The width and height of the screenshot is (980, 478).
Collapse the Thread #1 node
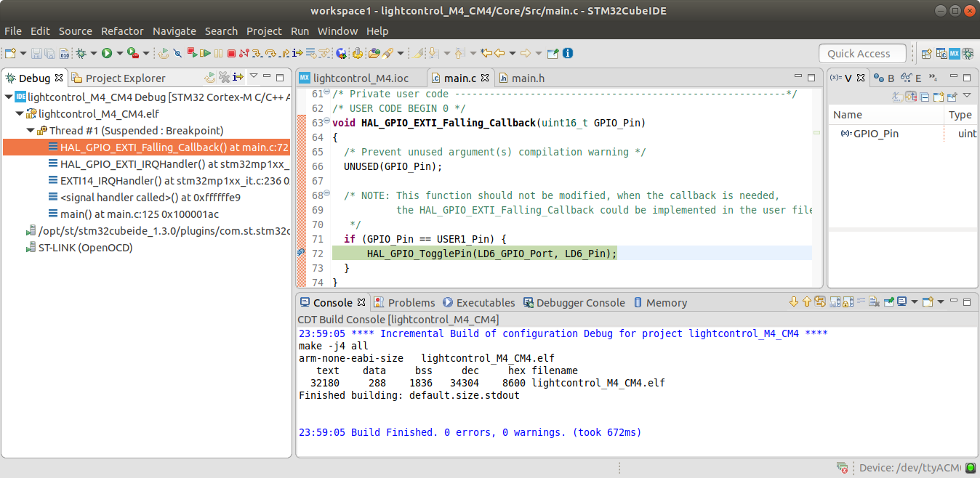(x=31, y=130)
